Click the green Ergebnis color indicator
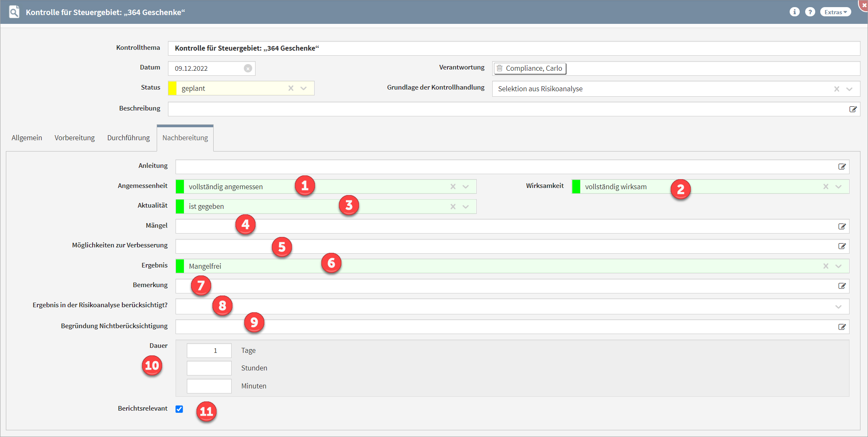 [x=180, y=266]
